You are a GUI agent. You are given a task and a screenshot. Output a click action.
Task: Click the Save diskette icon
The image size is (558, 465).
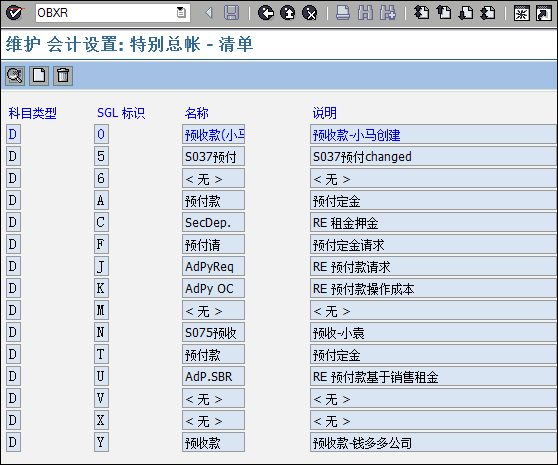point(231,13)
